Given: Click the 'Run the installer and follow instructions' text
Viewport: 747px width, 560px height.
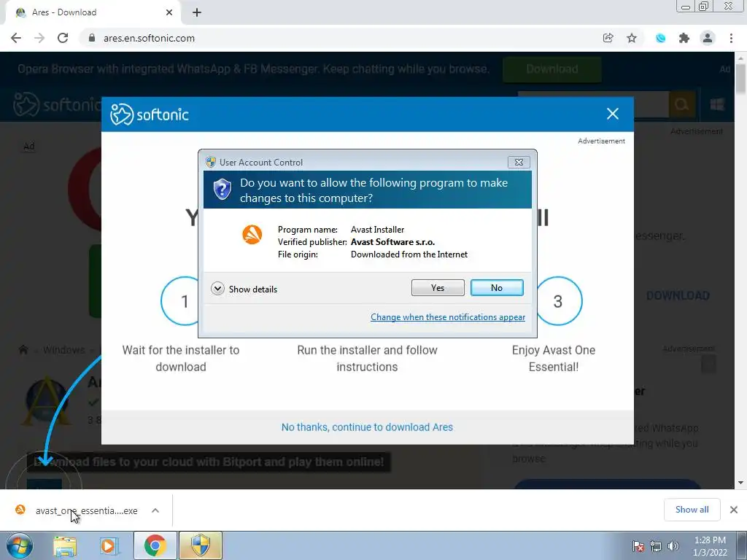Looking at the screenshot, I should tap(367, 359).
